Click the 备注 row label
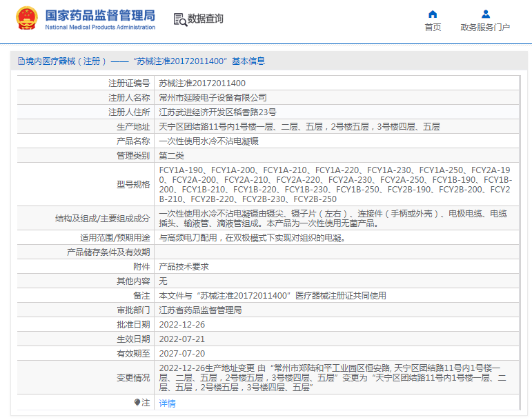The height and width of the screenshot is (420, 532). tap(141, 296)
